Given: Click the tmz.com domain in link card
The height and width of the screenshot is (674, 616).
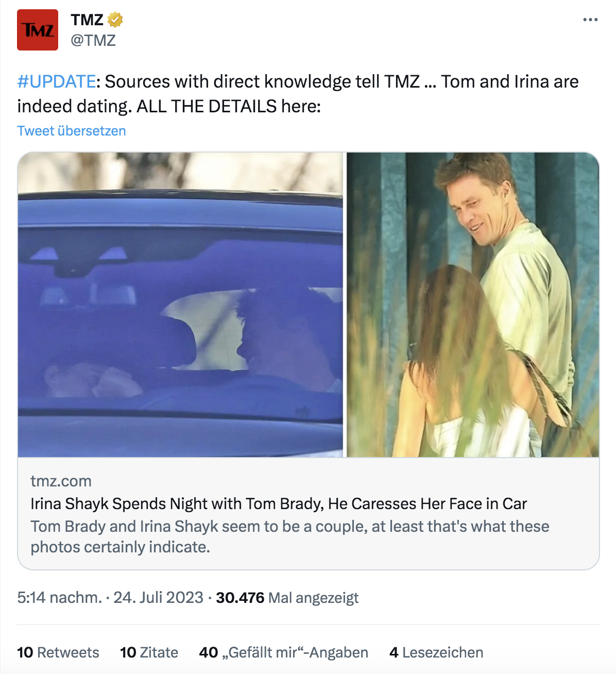Looking at the screenshot, I should [x=61, y=481].
